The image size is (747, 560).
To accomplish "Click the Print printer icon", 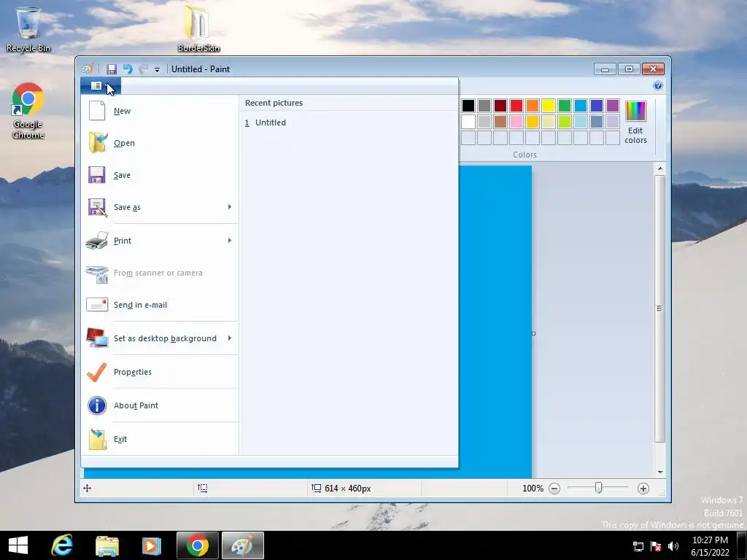I will click(97, 241).
